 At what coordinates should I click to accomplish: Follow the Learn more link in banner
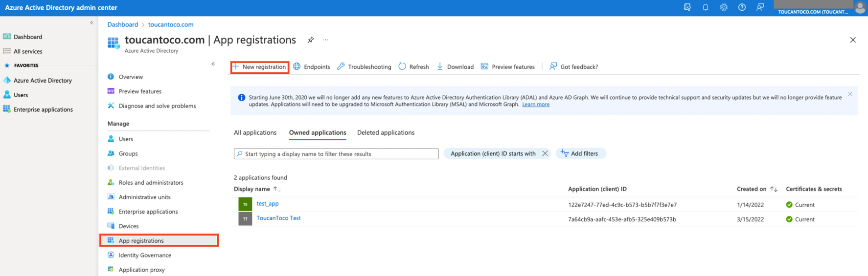click(536, 105)
